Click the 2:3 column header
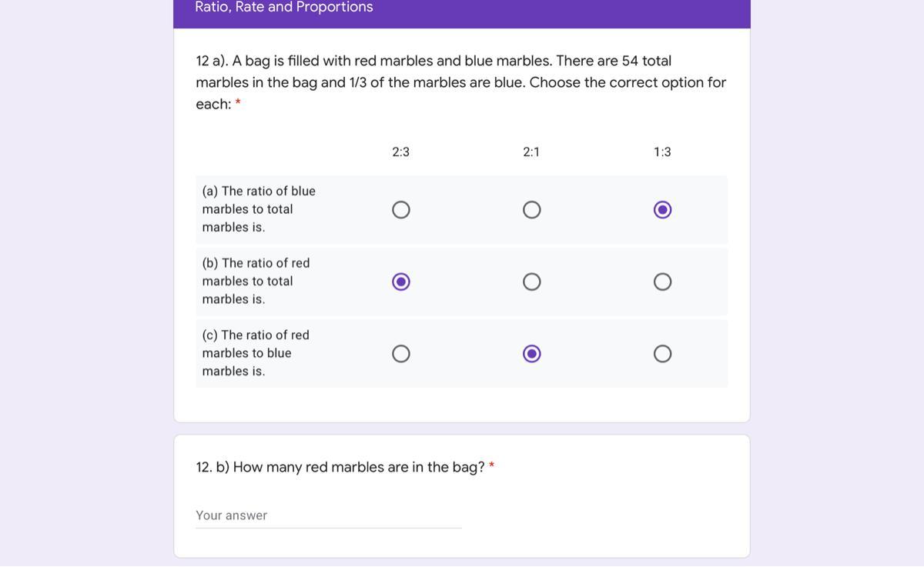Screen dimensions: 924x567 click(401, 152)
